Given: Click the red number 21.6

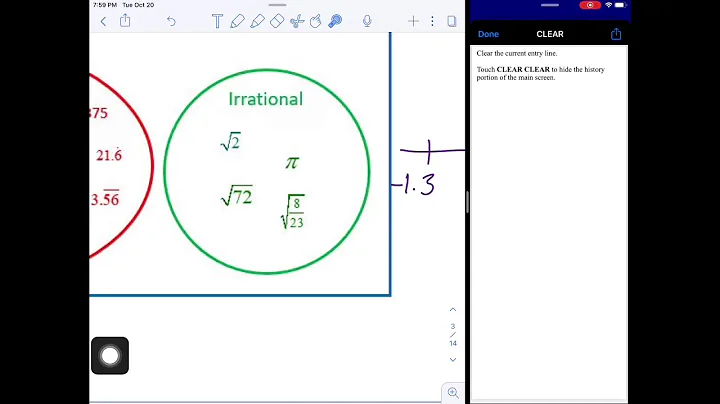Looking at the screenshot, I should tap(109, 155).
